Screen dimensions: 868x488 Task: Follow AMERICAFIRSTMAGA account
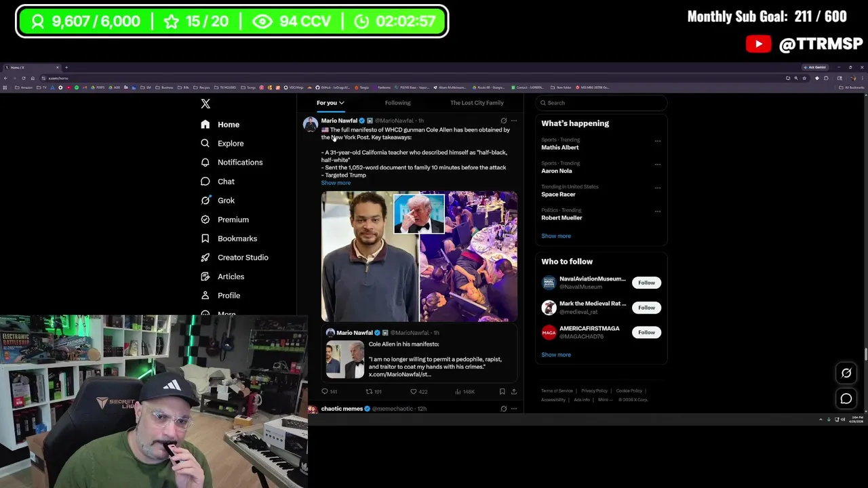tap(646, 332)
